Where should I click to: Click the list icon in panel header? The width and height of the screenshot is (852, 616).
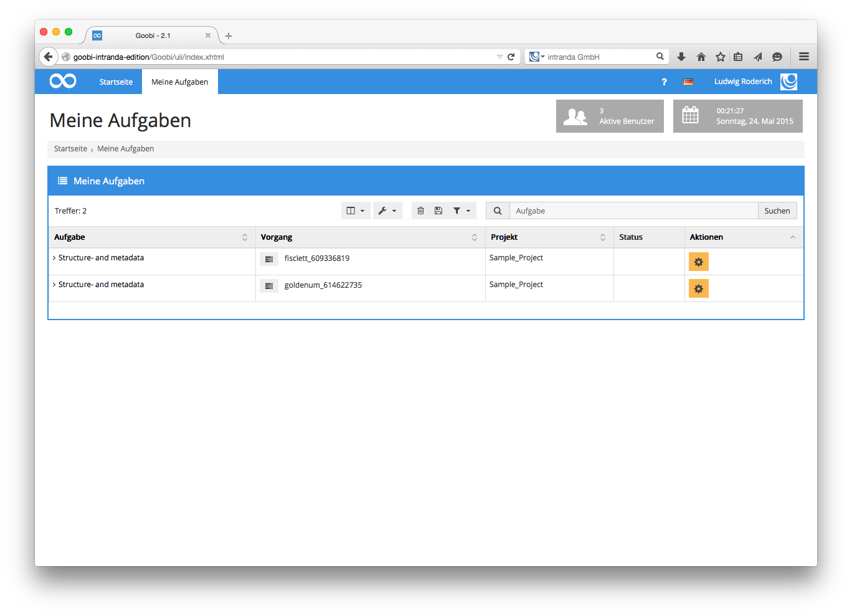tap(62, 181)
